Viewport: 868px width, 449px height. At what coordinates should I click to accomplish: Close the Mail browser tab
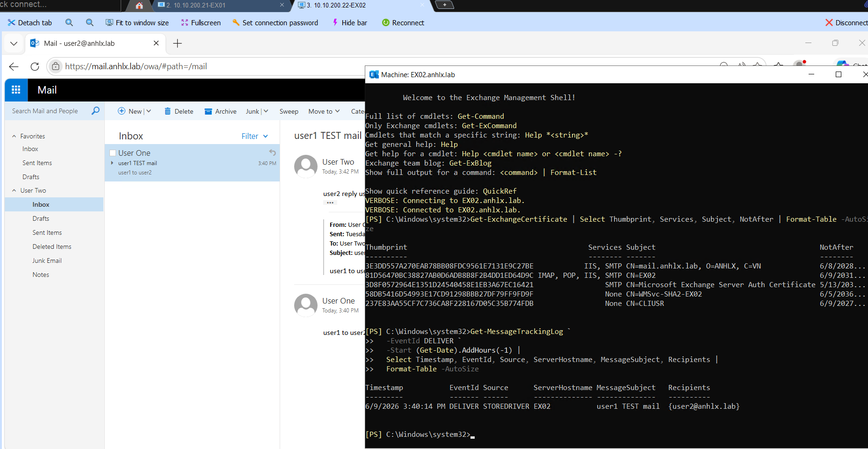[156, 43]
